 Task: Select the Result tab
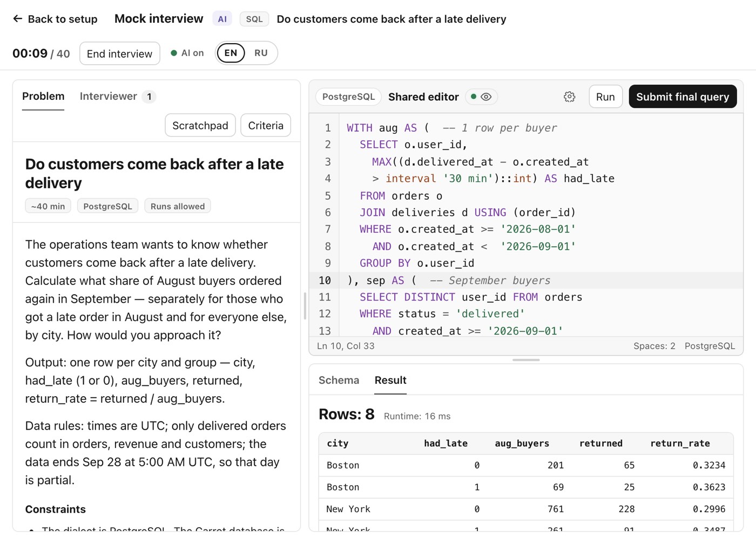390,380
